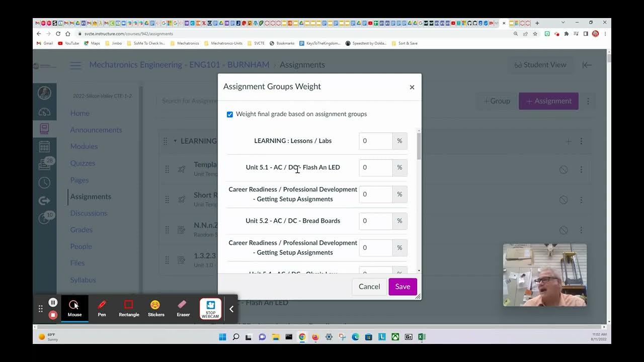Viewport: 644px width, 362px height.
Task: Click the +Group button
Action: coord(497,101)
